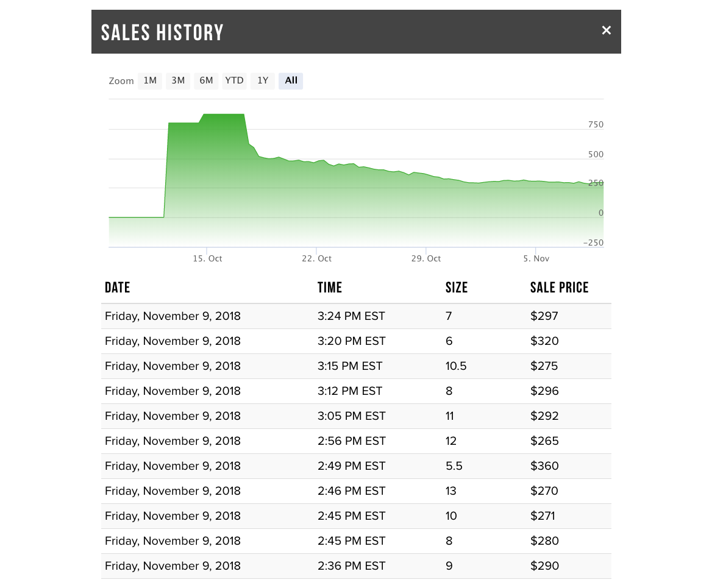Set chart zoom to 1M
The image size is (712, 588).
point(150,80)
